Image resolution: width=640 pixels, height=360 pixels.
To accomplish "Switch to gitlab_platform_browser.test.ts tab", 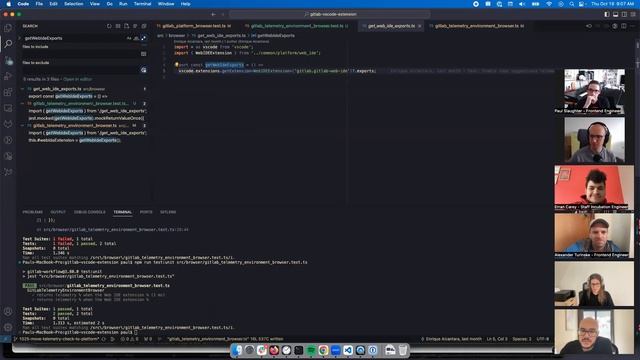I will click(194, 26).
